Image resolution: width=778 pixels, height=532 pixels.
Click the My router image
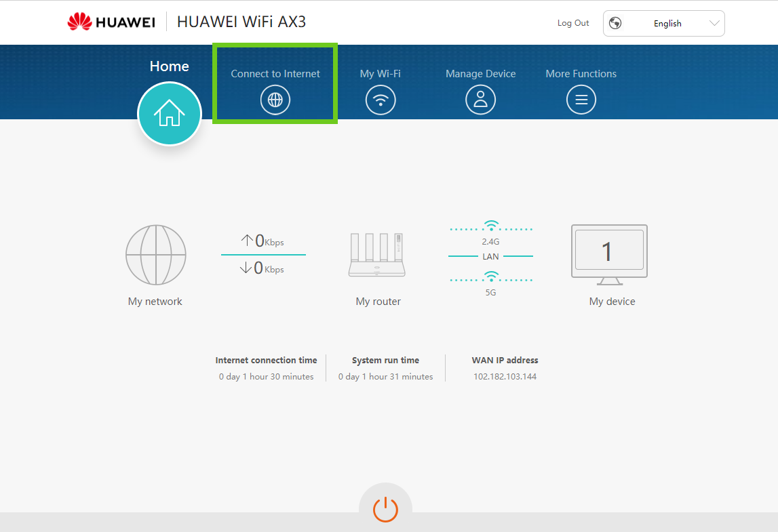(x=378, y=255)
